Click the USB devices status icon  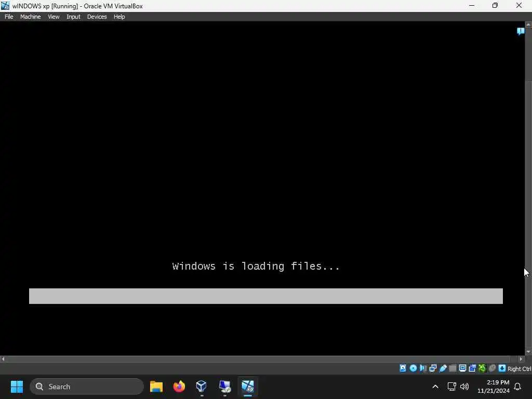[443, 368]
